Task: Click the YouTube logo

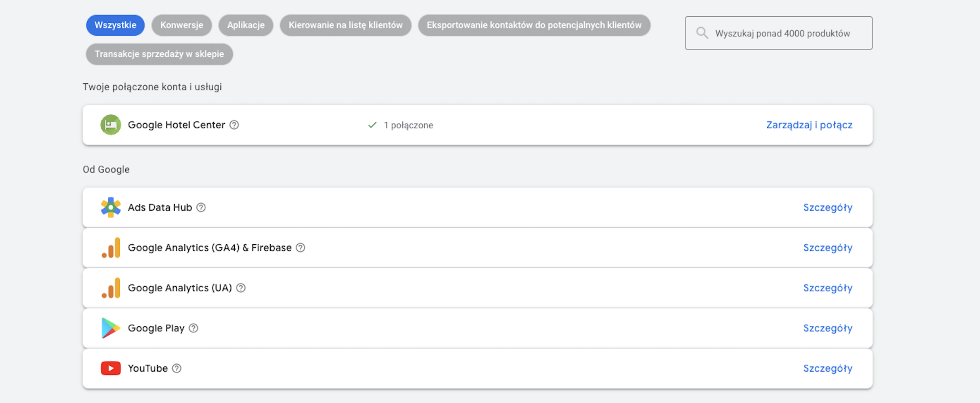Action: click(111, 368)
